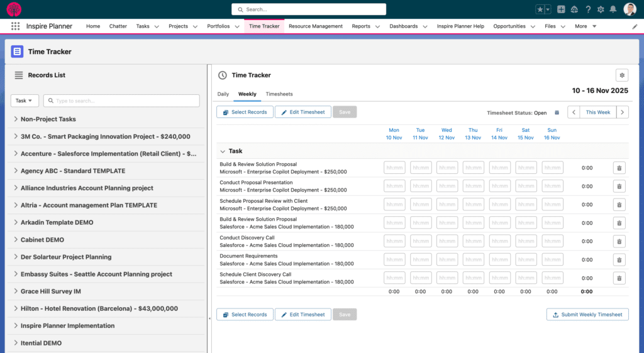Click the Records List hamburger icon
The width and height of the screenshot is (644, 353).
click(x=18, y=75)
